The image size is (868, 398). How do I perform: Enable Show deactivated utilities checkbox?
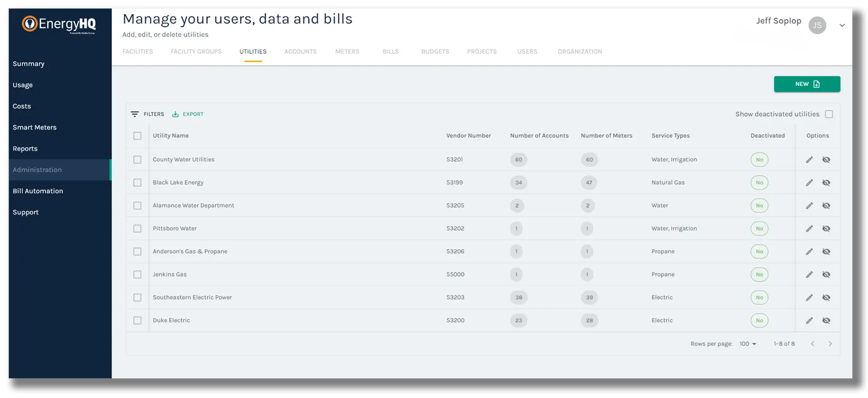point(829,114)
